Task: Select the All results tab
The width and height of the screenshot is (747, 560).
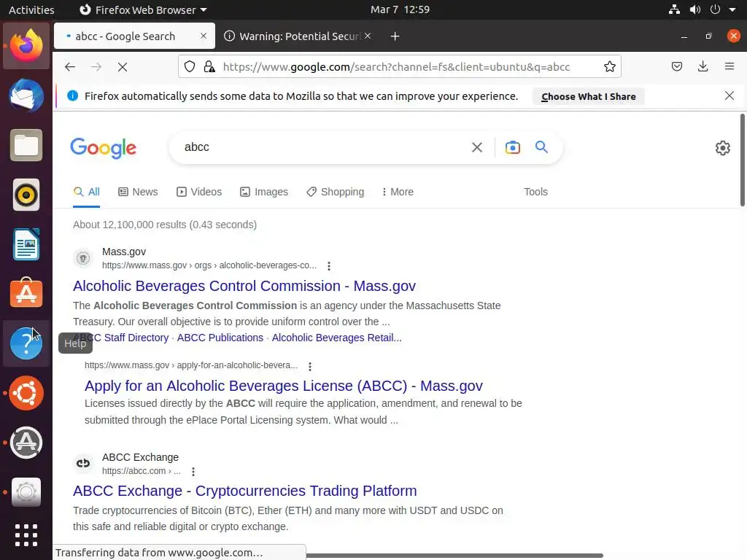Action: tap(87, 192)
